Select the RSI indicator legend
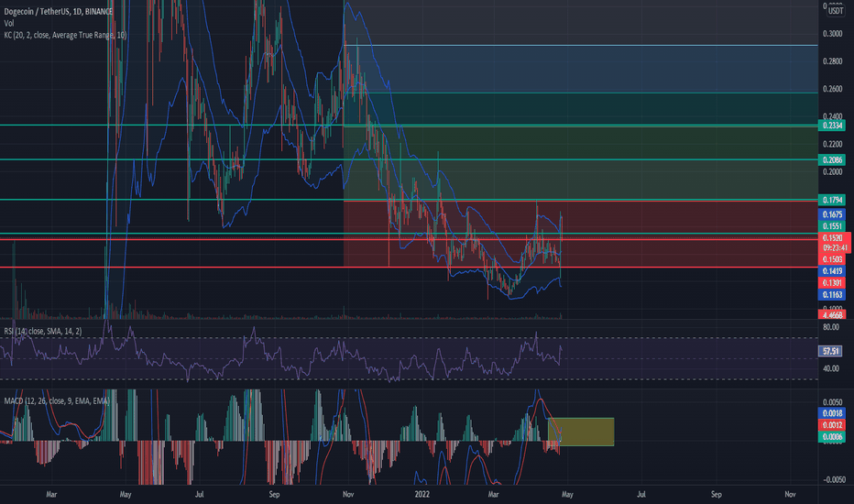The height and width of the screenshot is (504, 854). [x=43, y=332]
